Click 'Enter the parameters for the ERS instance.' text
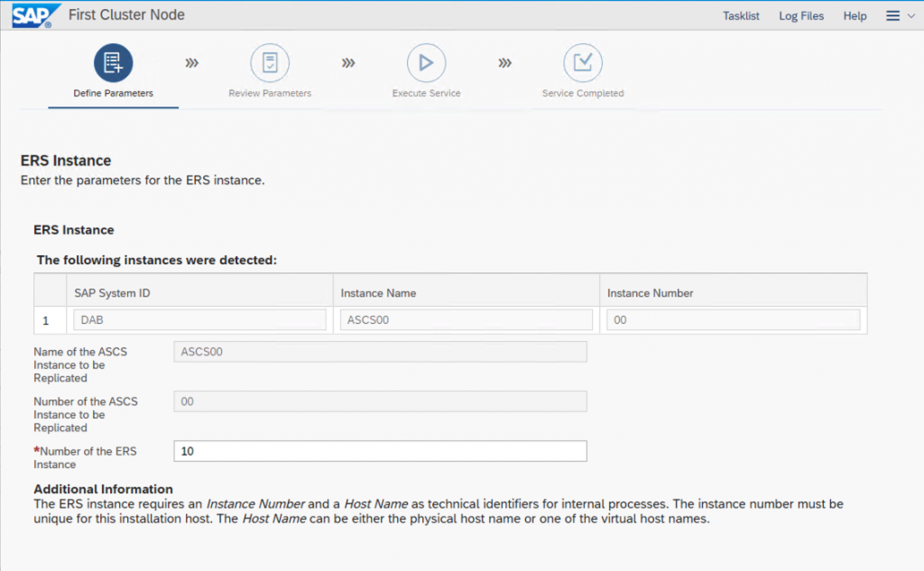The image size is (924, 571). point(143,180)
